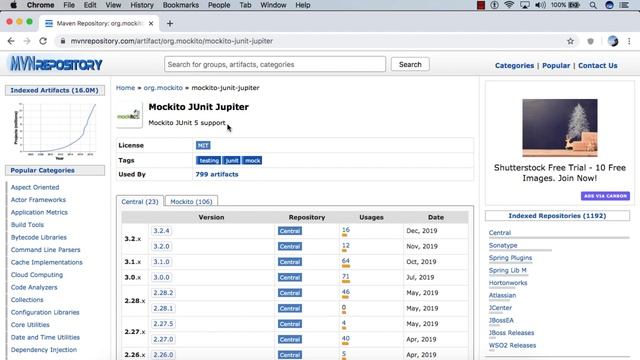
Task: Open version 2.27.5
Action: [x=163, y=324]
